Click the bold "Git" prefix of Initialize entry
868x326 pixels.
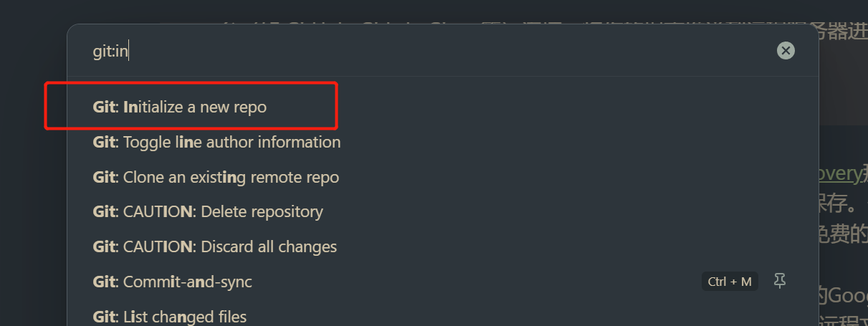104,107
